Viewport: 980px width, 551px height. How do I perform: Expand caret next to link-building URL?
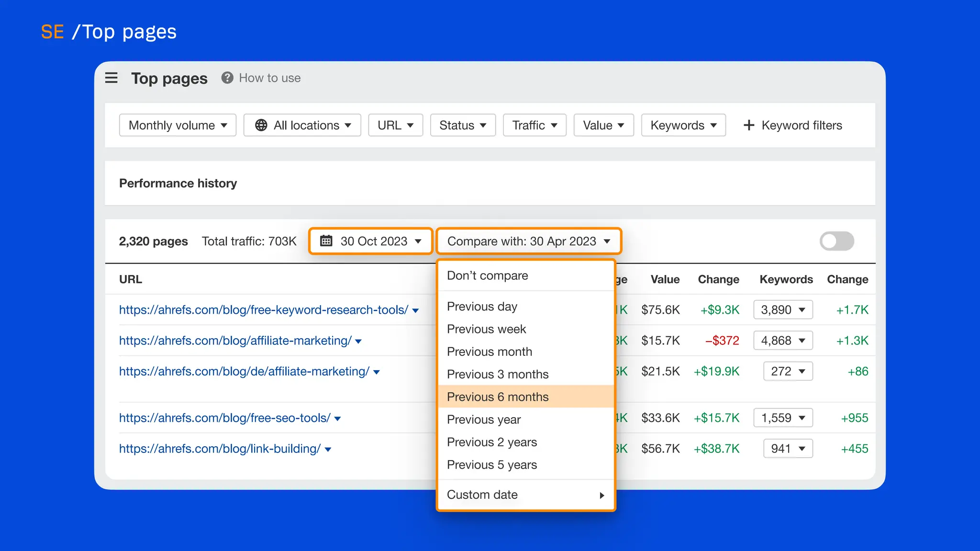328,450
